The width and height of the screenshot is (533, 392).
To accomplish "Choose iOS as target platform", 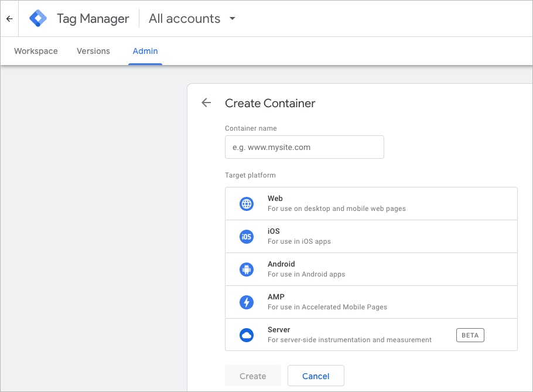I will pyautogui.click(x=371, y=237).
